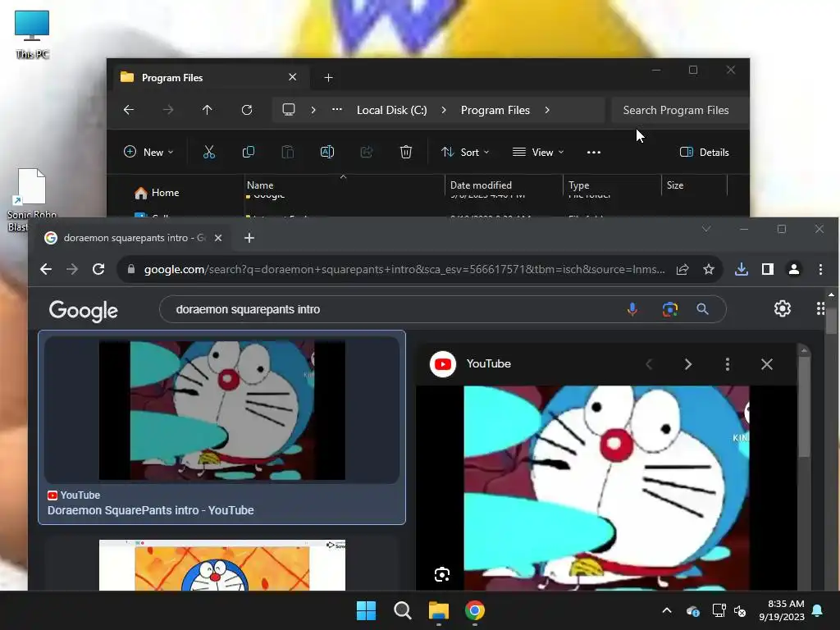Click second Doraemon image result thumbnail
This screenshot has height=630, width=840.
pyautogui.click(x=221, y=565)
